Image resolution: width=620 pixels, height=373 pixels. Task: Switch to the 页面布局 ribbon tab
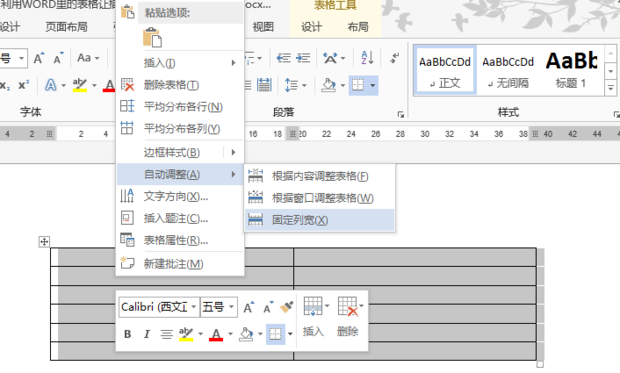[66, 27]
